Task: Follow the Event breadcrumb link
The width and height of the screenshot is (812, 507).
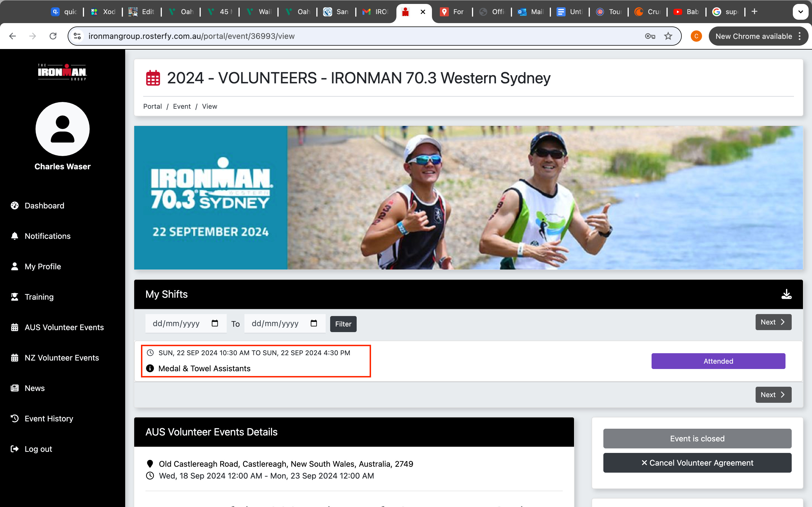Action: 182,106
